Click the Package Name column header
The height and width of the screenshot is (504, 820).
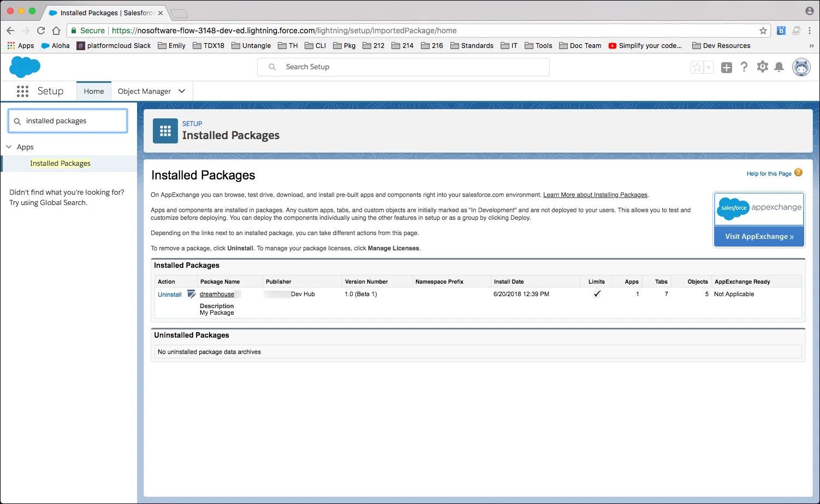(x=219, y=282)
